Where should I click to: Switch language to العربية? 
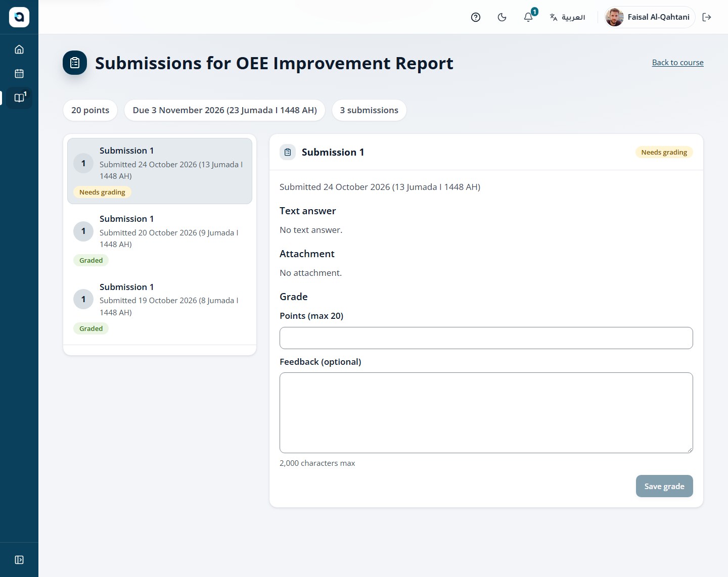pos(567,17)
